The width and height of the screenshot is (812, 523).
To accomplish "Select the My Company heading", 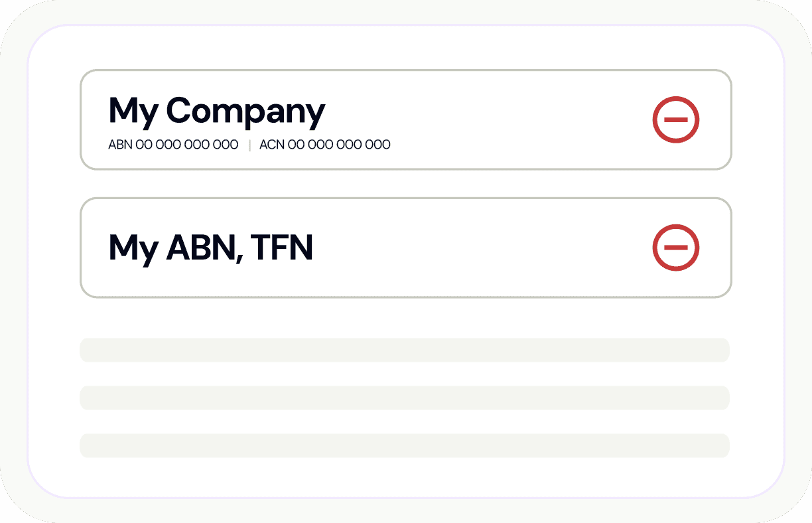I will tap(216, 111).
